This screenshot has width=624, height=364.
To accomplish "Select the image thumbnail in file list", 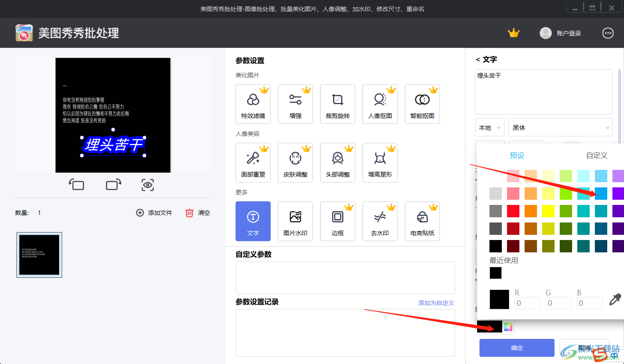I will (39, 255).
